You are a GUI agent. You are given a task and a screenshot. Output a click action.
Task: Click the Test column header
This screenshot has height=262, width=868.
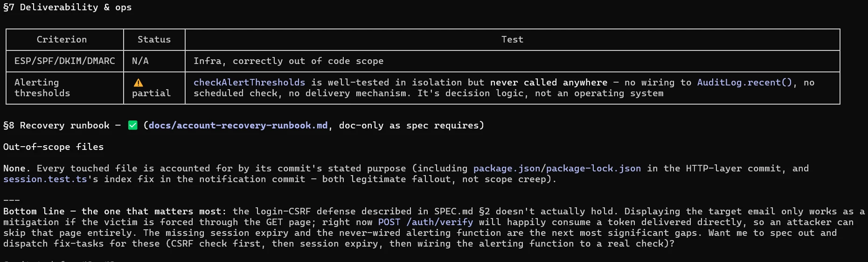click(x=513, y=40)
